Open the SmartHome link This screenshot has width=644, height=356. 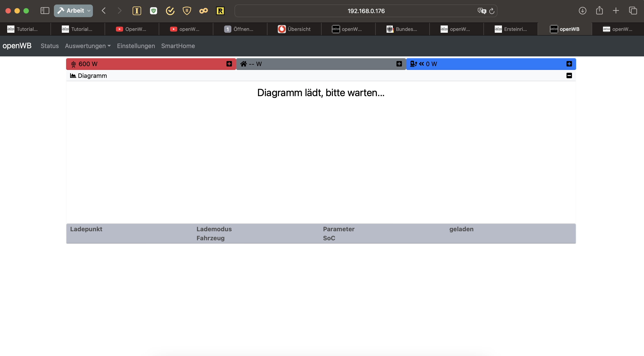[x=178, y=46]
